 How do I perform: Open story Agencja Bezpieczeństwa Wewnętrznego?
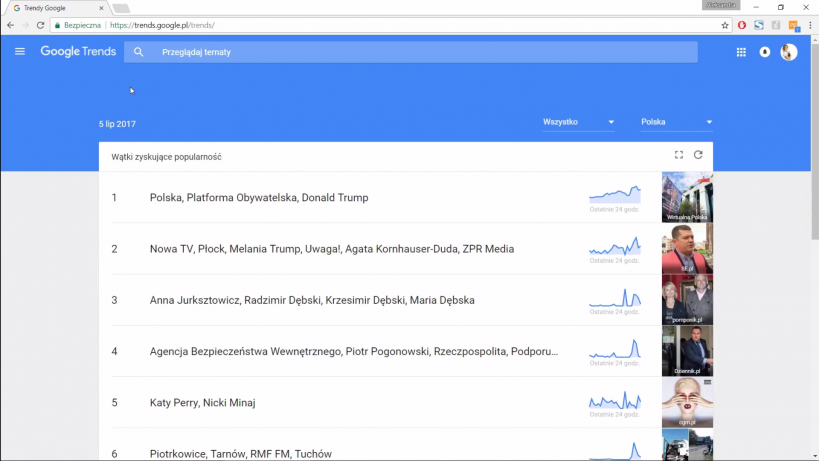[354, 351]
